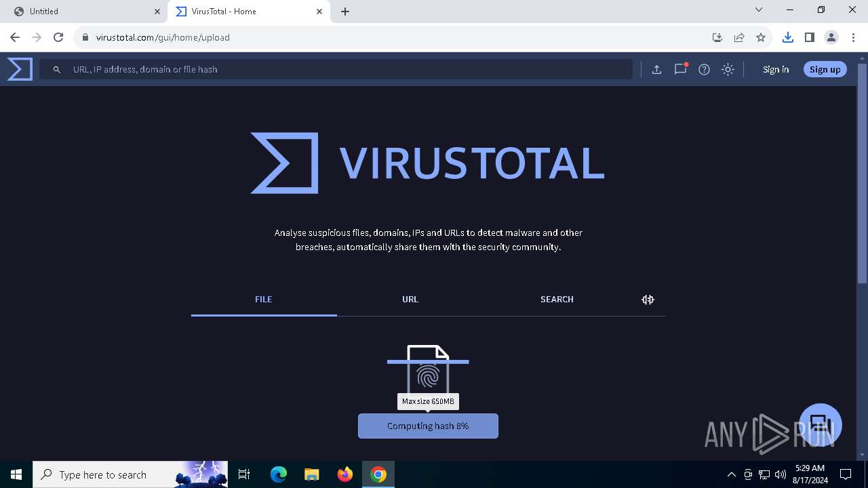Open Chrome three-dot menu
This screenshot has width=868, height=488.
tap(853, 37)
